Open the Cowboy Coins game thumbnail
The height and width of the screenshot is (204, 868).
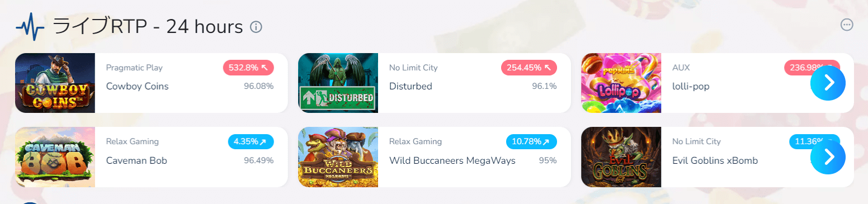point(55,83)
